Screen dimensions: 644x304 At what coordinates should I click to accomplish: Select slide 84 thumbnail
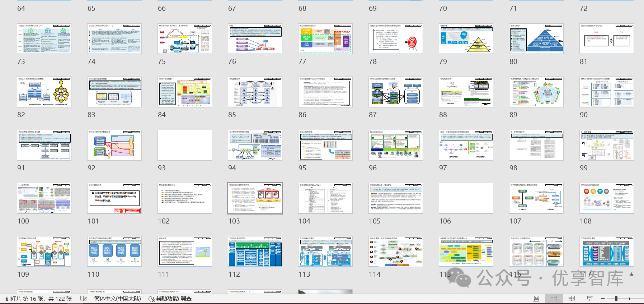185,92
